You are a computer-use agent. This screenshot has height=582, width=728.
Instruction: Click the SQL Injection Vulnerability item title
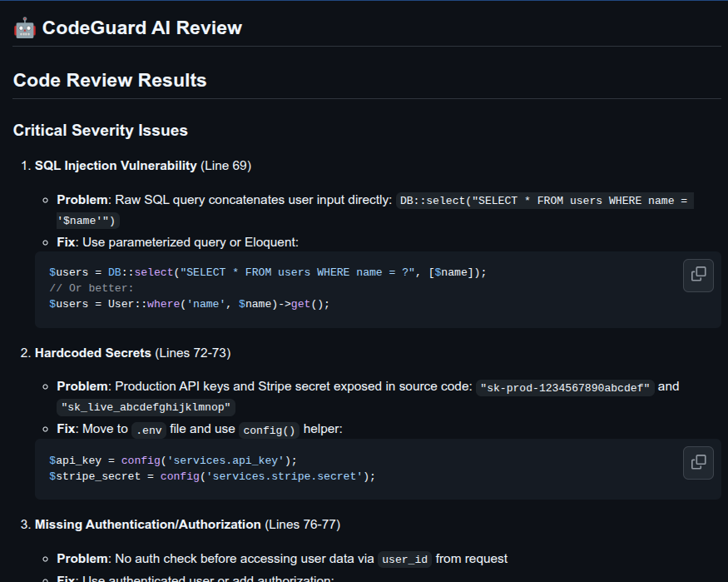116,166
